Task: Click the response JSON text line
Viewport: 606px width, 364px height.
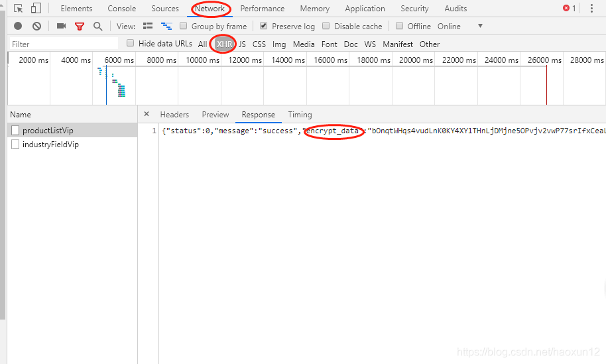Action: tap(383, 131)
